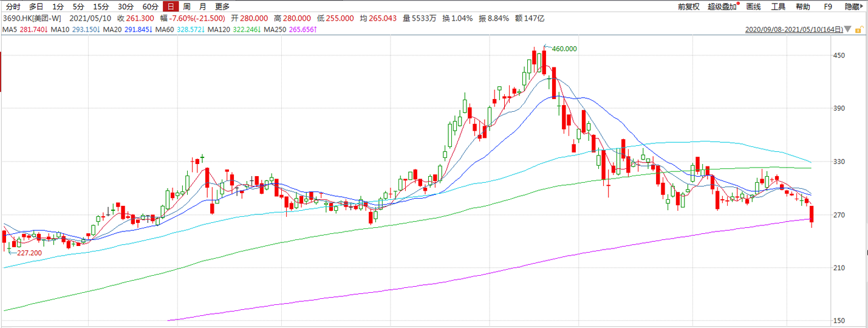Select the highlighted 日 daily tab
The image size is (868, 328).
[x=171, y=7]
